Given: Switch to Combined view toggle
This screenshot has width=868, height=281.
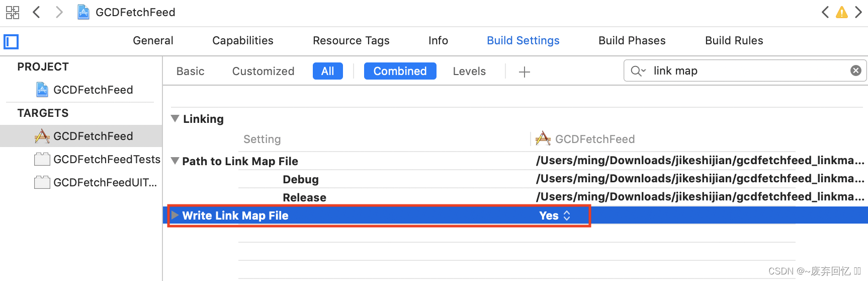Looking at the screenshot, I should pos(400,71).
